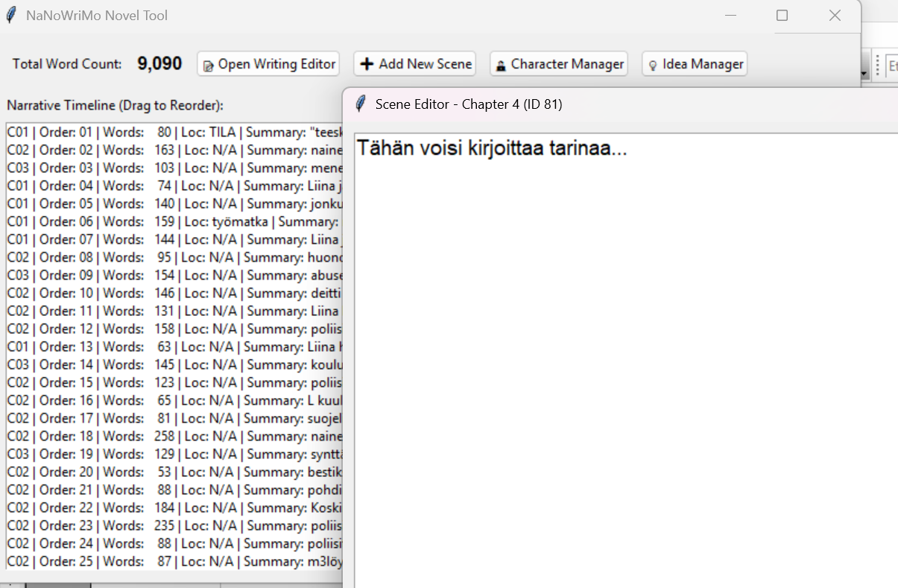Click the plus icon on Add New Scene

pos(367,64)
